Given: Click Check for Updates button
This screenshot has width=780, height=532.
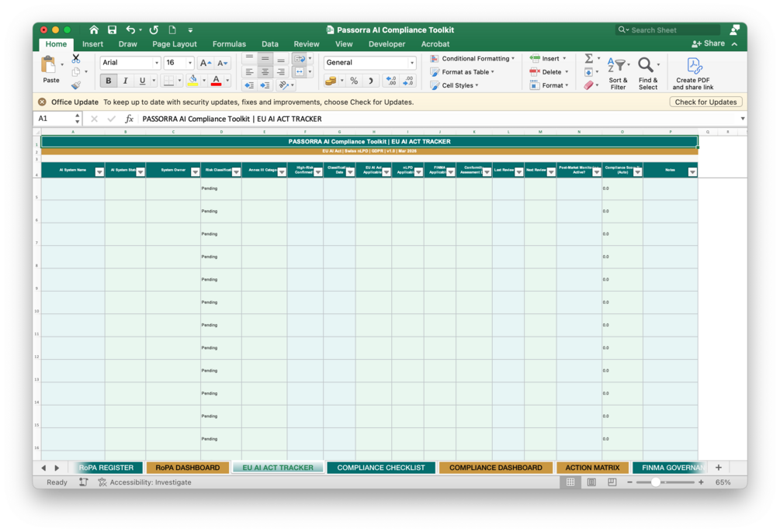Looking at the screenshot, I should 705,102.
